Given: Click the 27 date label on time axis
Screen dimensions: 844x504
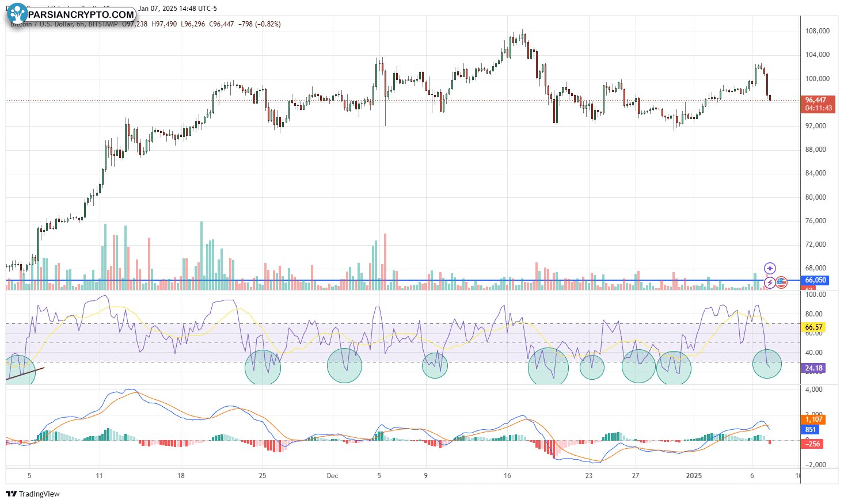Looking at the screenshot, I should click(635, 476).
